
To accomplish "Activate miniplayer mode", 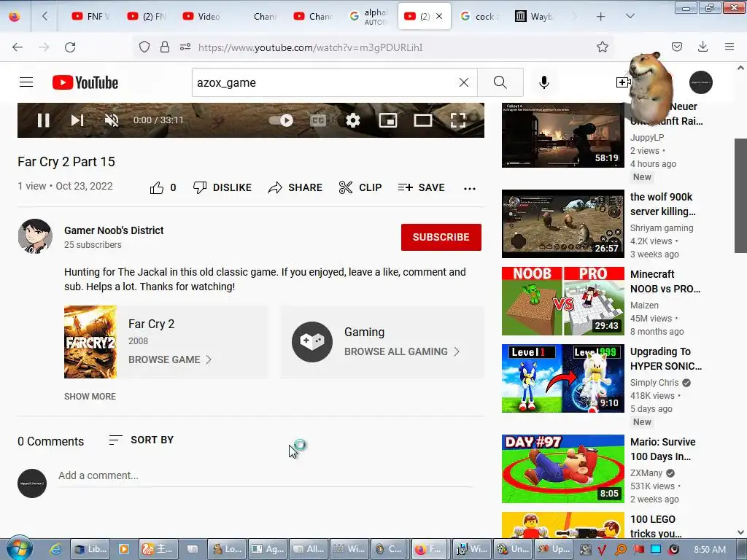I will click(x=388, y=120).
